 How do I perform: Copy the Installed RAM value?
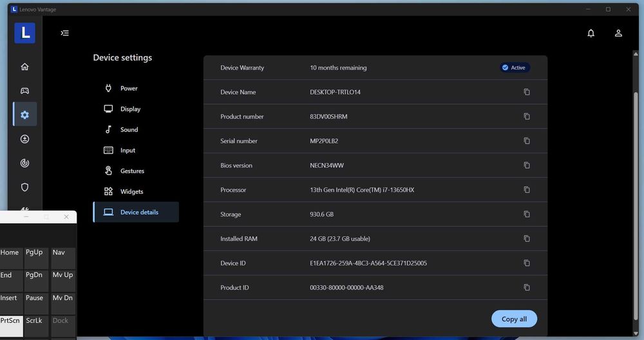[x=527, y=238]
